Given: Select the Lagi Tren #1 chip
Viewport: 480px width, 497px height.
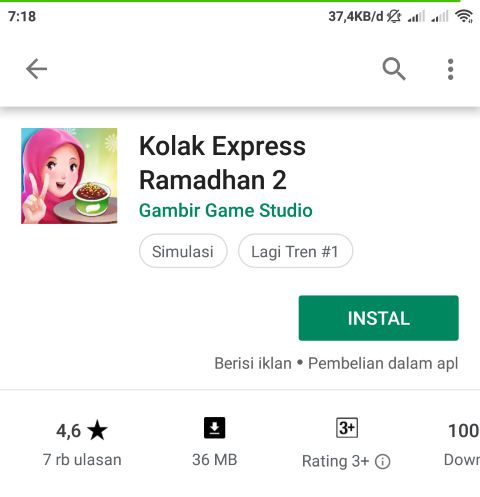Looking at the screenshot, I should [295, 251].
